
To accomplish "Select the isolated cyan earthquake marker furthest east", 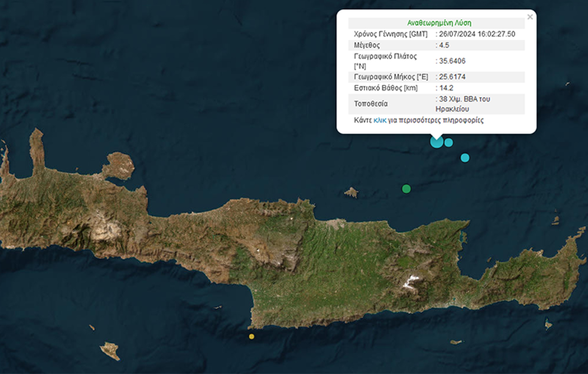I will 465,158.
